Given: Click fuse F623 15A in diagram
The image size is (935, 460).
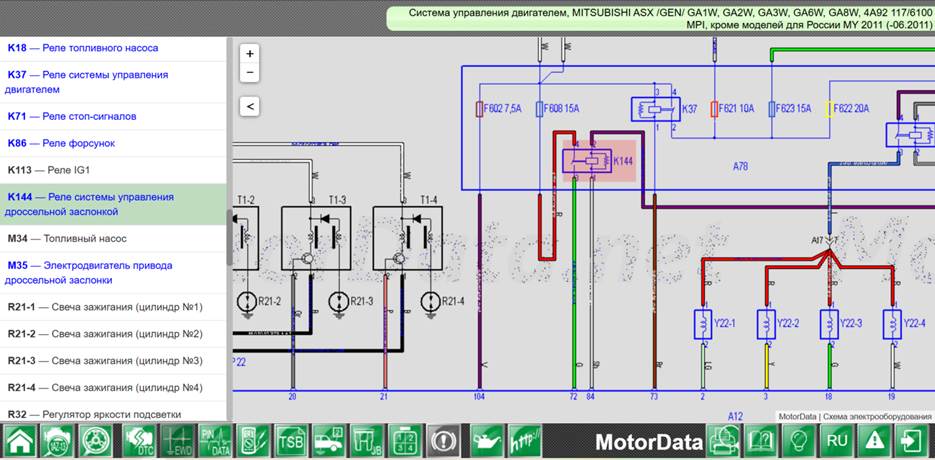Looking at the screenshot, I should (x=772, y=109).
